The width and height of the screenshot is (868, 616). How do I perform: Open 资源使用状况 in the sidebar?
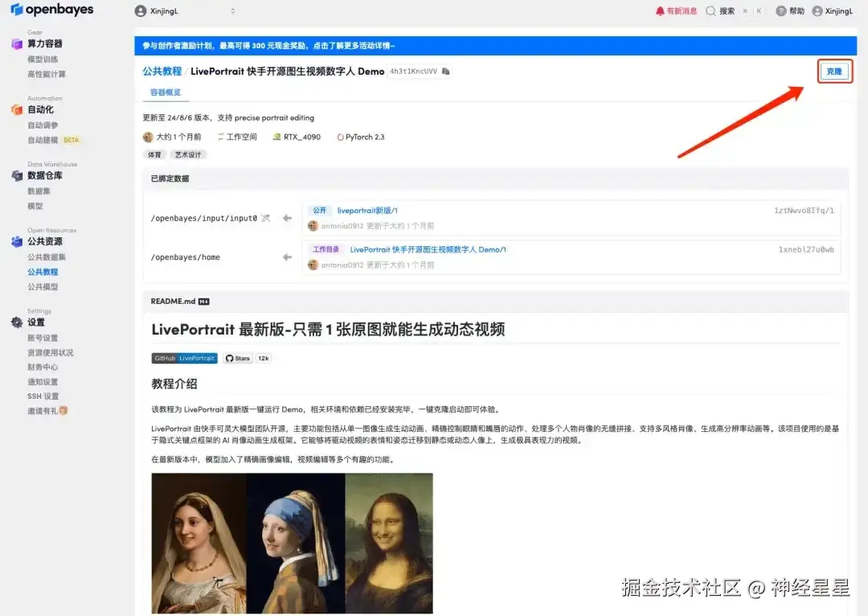(51, 353)
